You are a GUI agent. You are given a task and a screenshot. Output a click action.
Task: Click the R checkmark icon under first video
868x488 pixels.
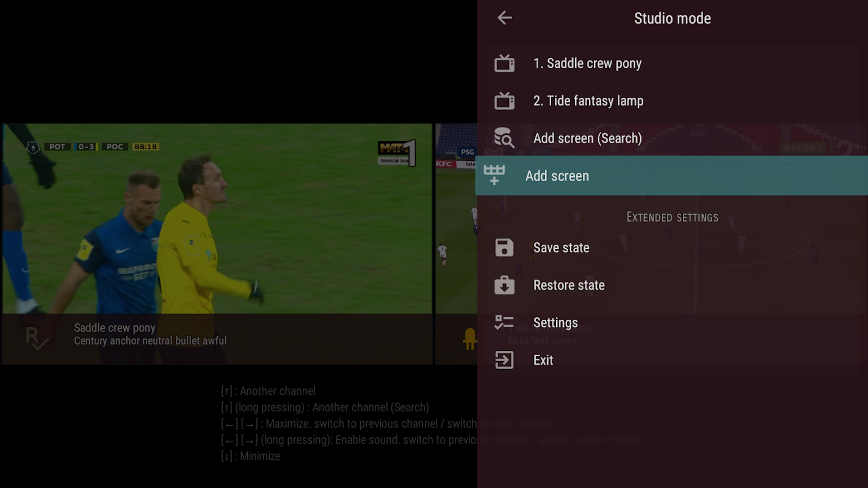37,339
